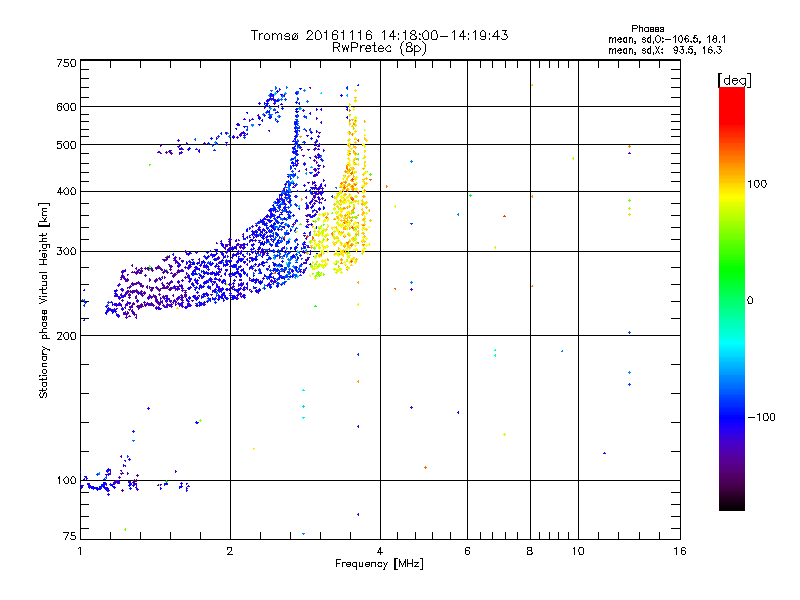The image size is (800, 600).
Task: Click the '10' x-axis tick label
Action: tap(578, 551)
